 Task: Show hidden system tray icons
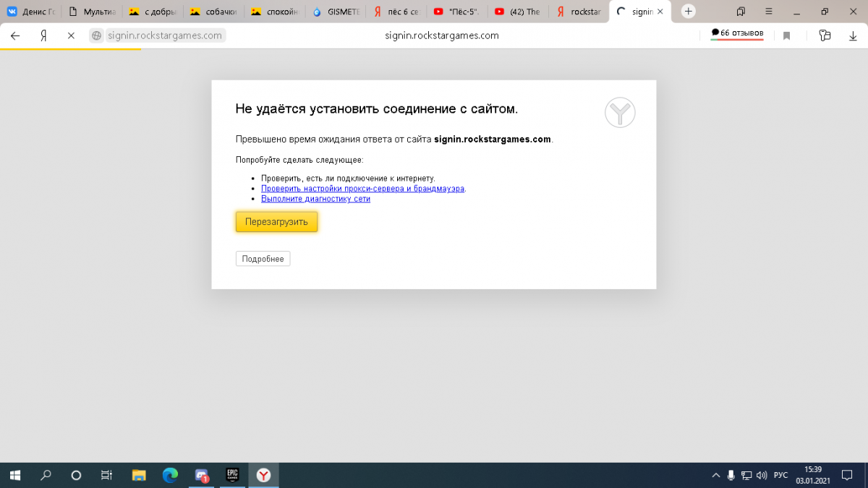(x=716, y=475)
